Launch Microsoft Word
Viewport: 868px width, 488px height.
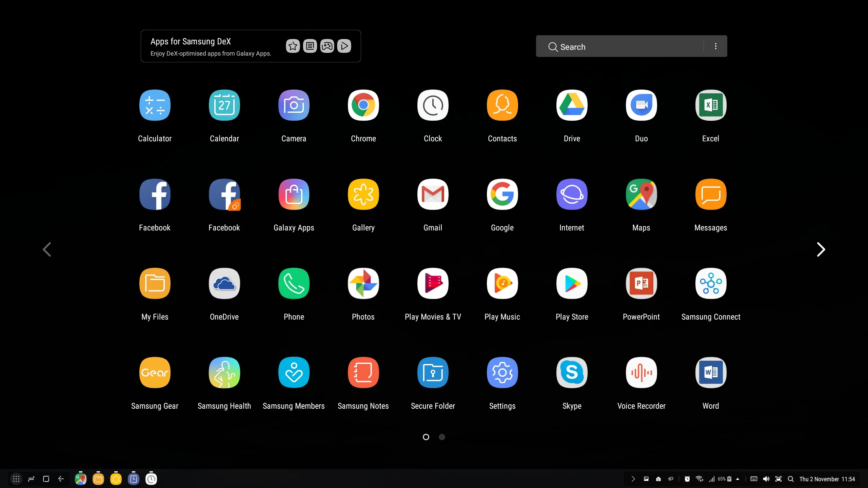click(x=711, y=372)
